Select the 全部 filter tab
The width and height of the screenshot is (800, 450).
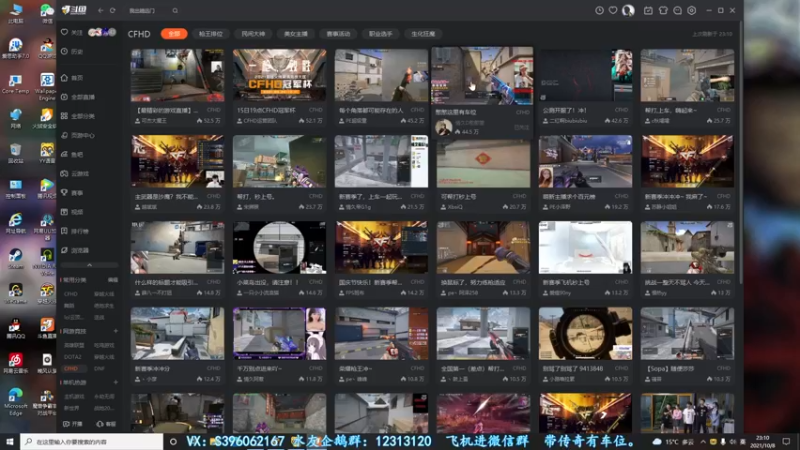click(174, 34)
